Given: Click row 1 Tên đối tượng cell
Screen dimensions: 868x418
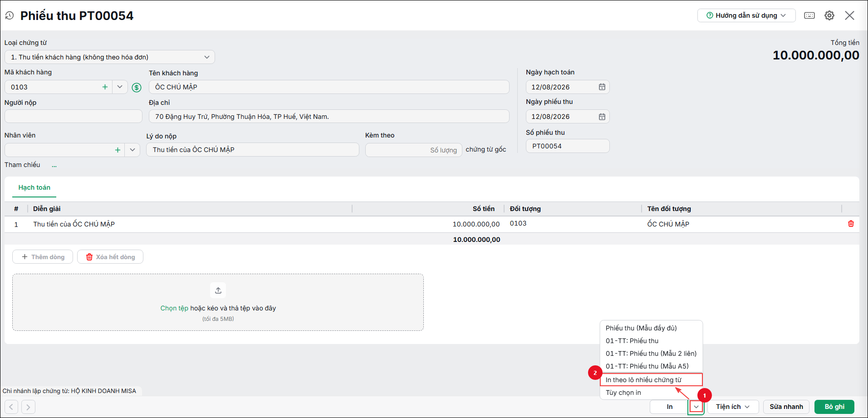Looking at the screenshot, I should (742, 224).
